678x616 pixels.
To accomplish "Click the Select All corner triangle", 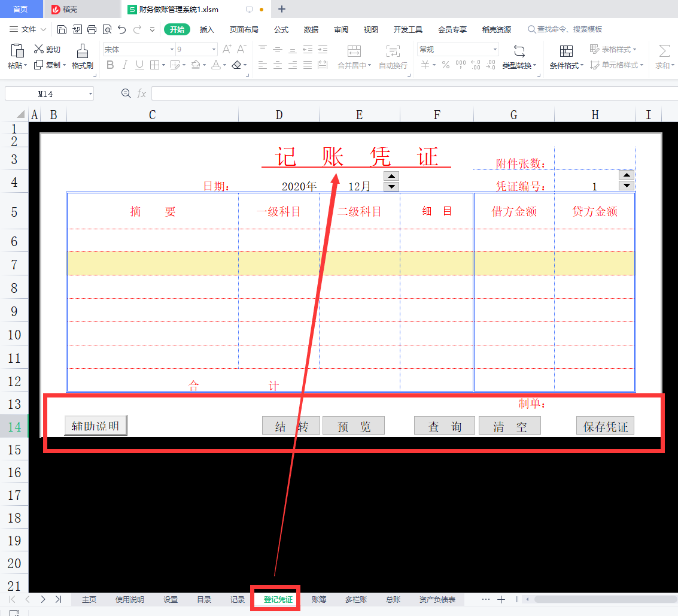I will (20, 114).
